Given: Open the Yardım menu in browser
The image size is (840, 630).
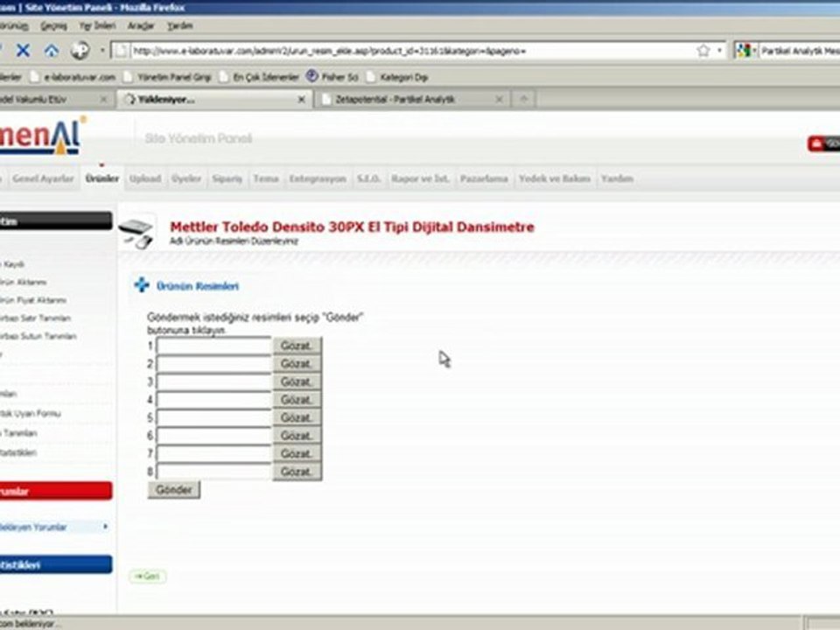Looking at the screenshot, I should coord(180,25).
